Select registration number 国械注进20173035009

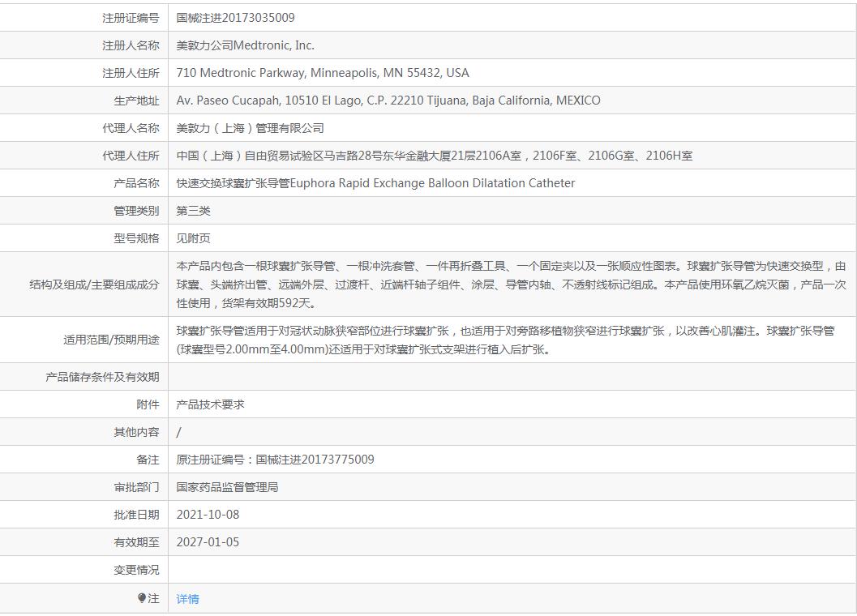(235, 18)
